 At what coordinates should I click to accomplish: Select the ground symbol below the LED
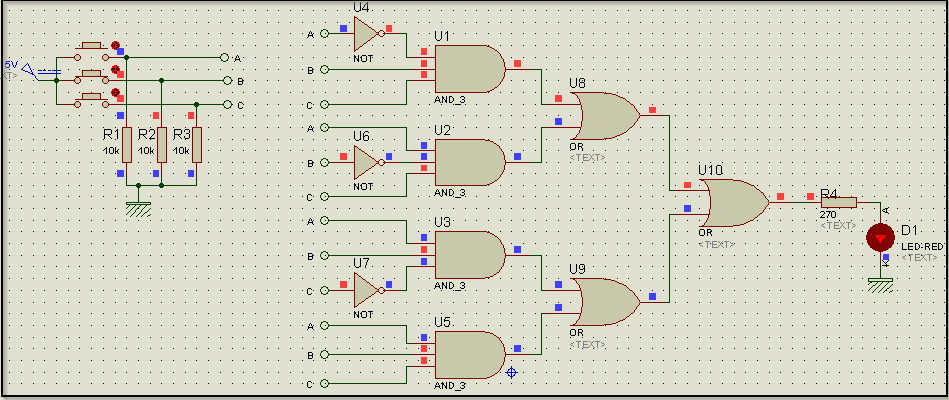click(881, 284)
